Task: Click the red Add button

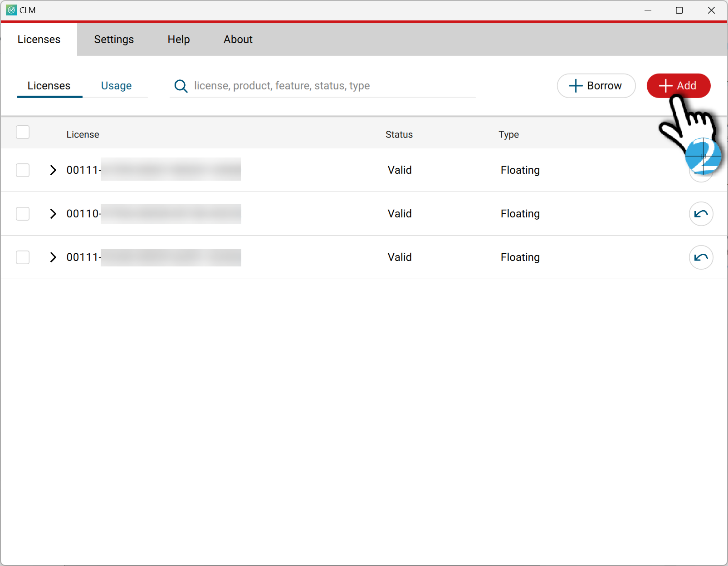Action: (679, 86)
